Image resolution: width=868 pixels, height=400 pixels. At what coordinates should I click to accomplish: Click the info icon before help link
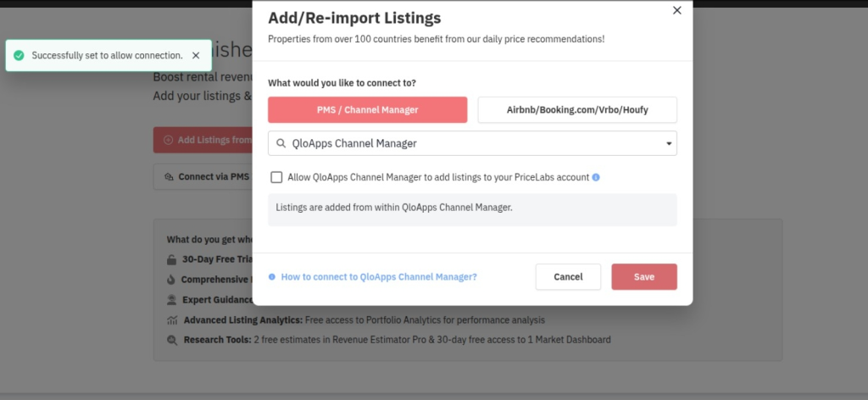click(272, 277)
